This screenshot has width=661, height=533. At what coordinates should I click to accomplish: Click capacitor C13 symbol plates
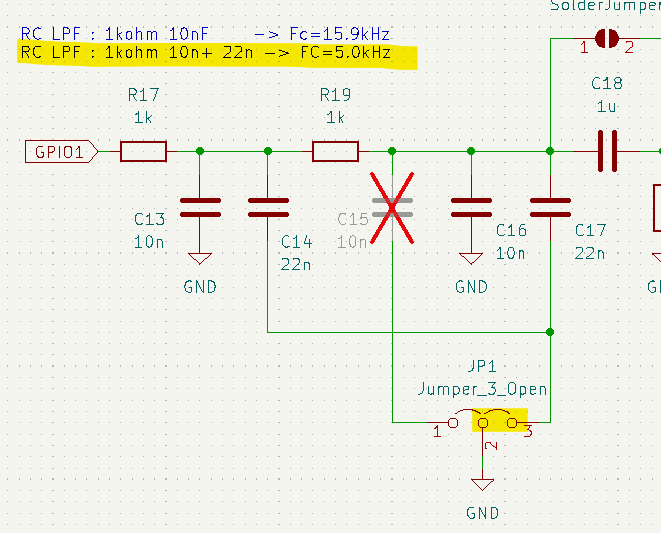coord(200,207)
